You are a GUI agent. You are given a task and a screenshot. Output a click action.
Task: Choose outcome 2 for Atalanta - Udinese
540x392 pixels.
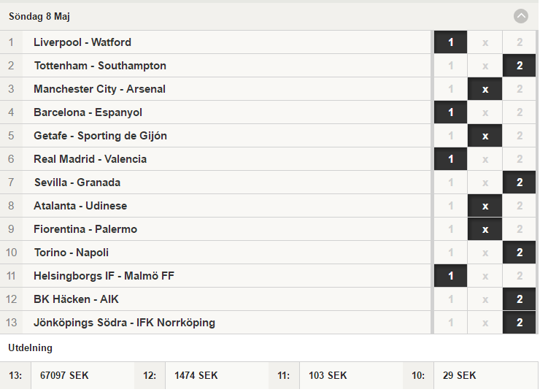[x=520, y=206]
